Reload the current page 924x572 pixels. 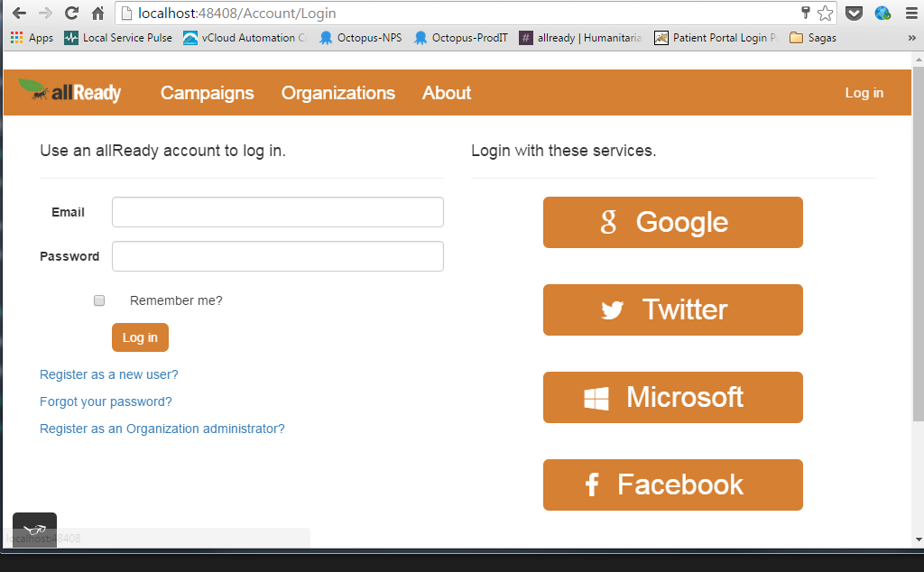coord(71,13)
